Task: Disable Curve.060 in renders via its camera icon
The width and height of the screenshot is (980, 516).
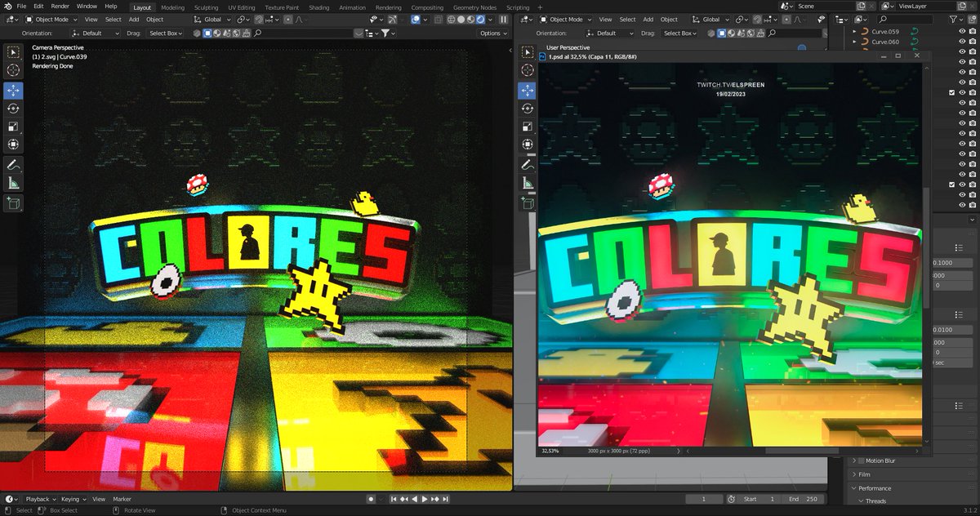Action: point(973,42)
